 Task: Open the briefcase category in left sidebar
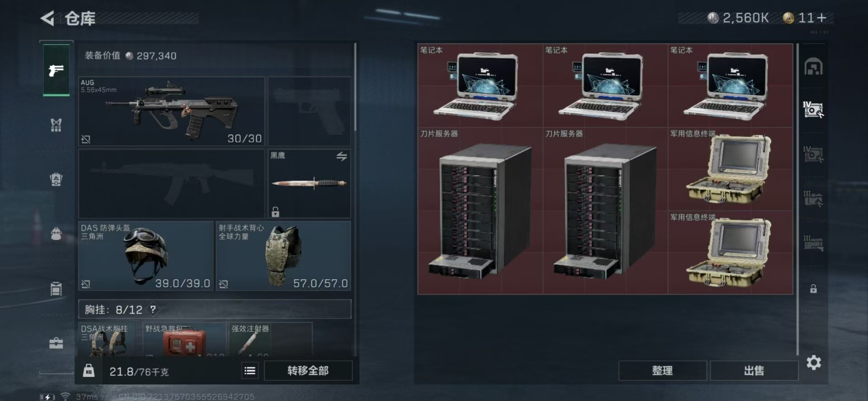(x=56, y=343)
